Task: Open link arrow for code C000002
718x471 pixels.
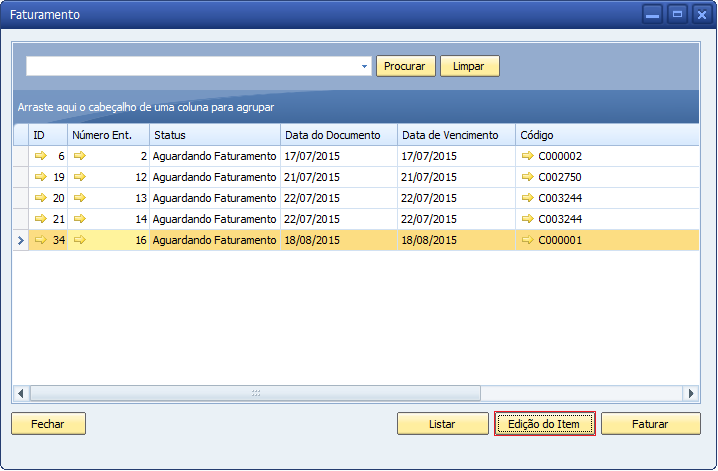Action: coord(528,156)
